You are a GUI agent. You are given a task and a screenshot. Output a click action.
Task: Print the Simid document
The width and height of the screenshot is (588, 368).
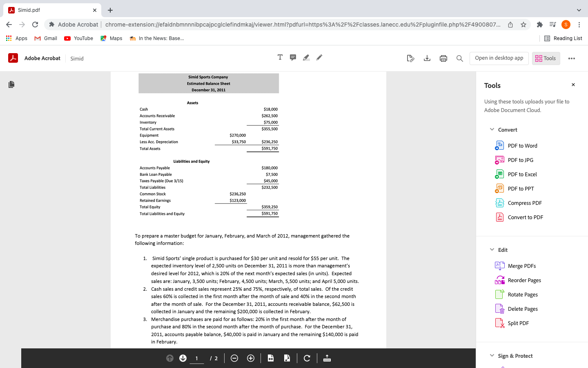443,58
